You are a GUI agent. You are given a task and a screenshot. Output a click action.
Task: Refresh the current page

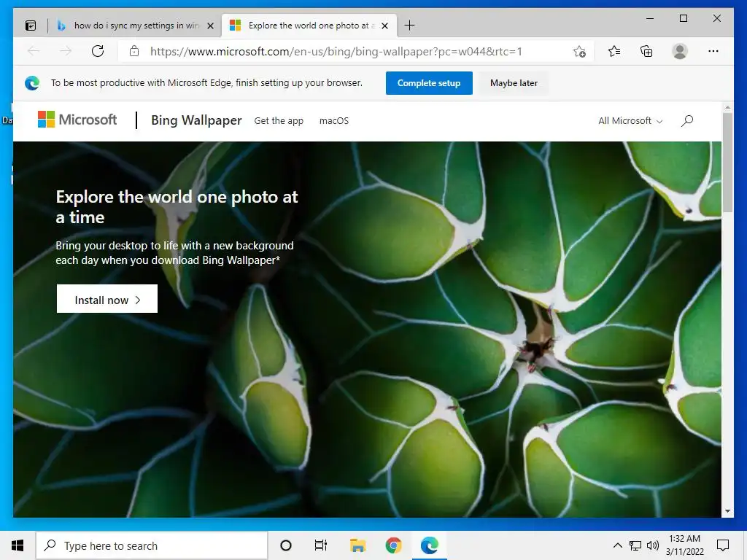98,51
